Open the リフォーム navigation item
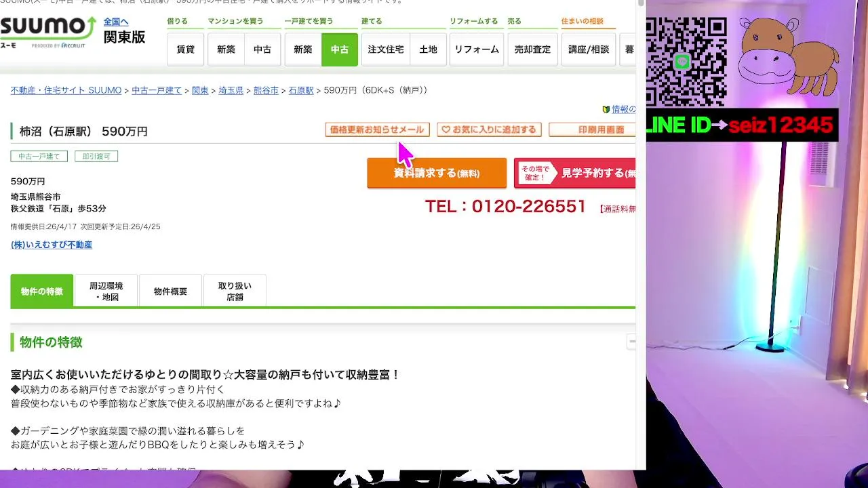The height and width of the screenshot is (488, 868). 477,49
